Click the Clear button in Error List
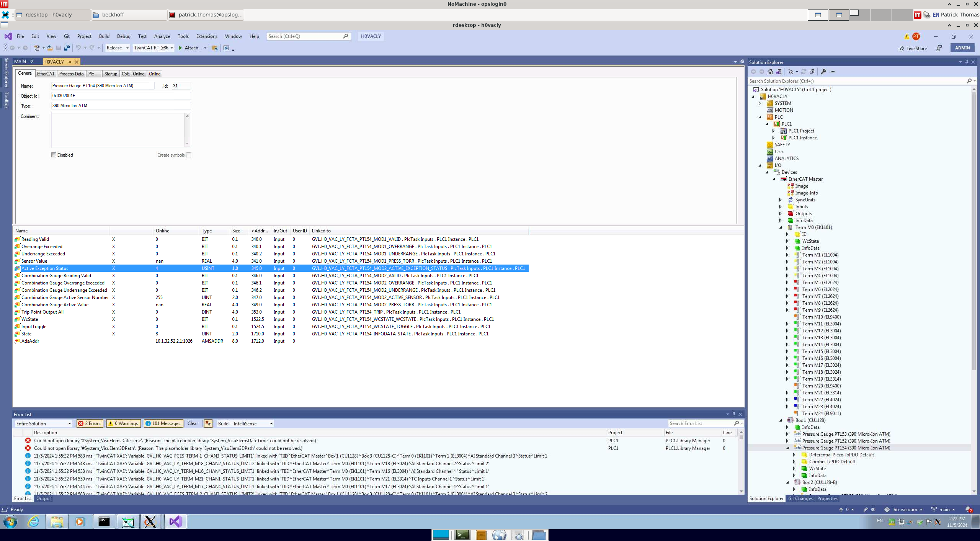Screen dimensions: 980x541 193,423
